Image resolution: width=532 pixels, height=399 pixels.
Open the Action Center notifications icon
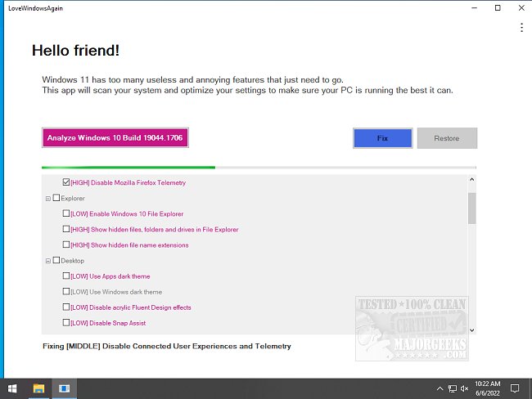[515, 389]
